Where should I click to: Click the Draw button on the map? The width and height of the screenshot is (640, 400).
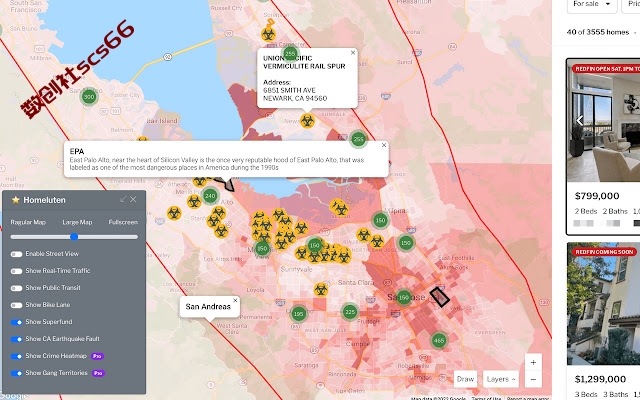pyautogui.click(x=465, y=379)
